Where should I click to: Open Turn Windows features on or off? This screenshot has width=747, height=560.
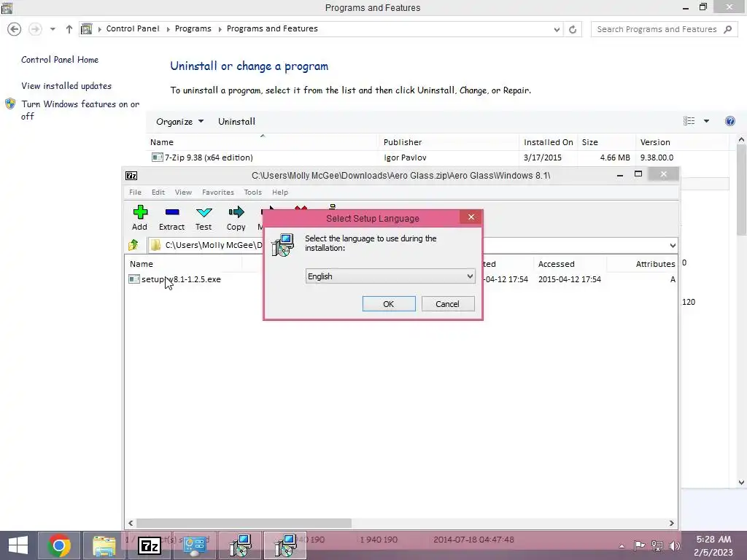pos(80,110)
